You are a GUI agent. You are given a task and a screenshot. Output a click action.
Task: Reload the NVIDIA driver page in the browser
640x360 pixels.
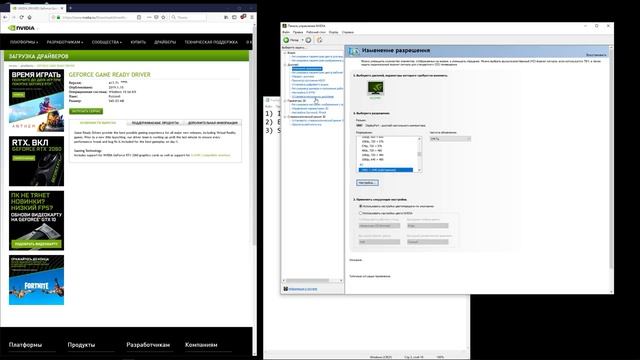coord(21,18)
